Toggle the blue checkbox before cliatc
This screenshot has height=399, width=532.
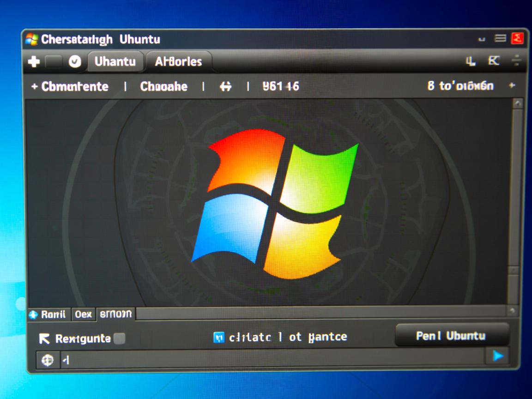[219, 338]
